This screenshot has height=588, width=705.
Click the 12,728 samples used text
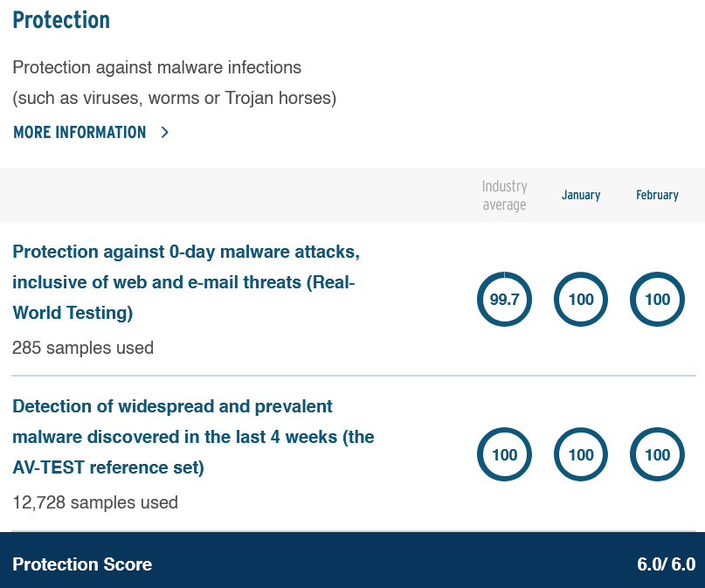95,502
